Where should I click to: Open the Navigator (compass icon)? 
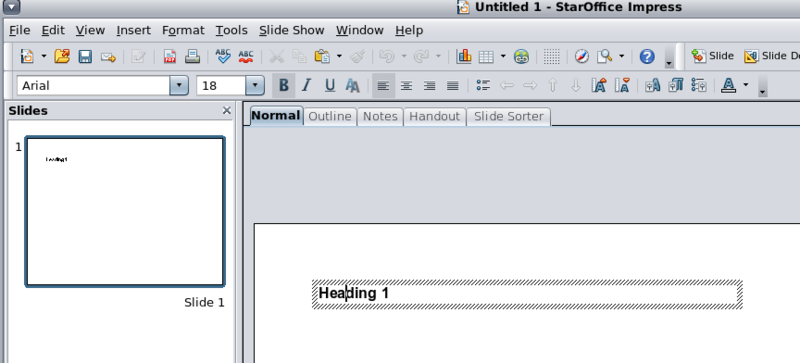click(582, 56)
